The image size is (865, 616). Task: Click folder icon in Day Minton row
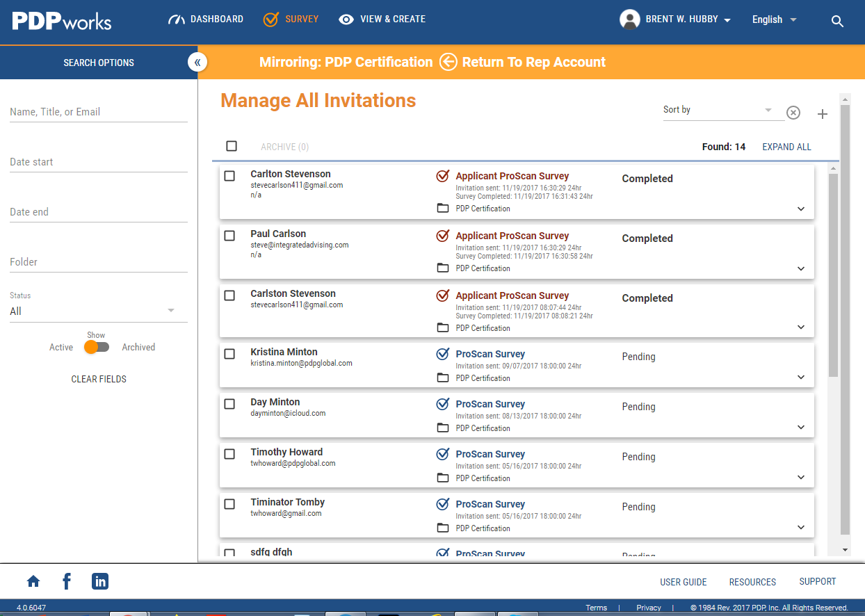tap(442, 428)
